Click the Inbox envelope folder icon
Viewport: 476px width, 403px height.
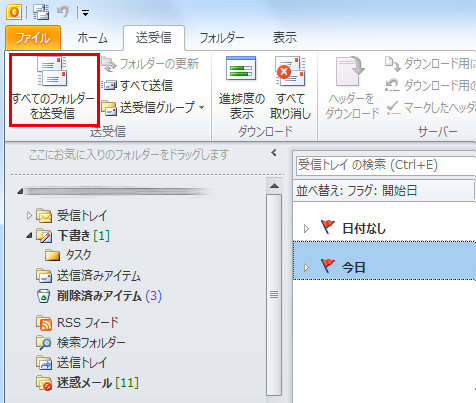pos(44,216)
